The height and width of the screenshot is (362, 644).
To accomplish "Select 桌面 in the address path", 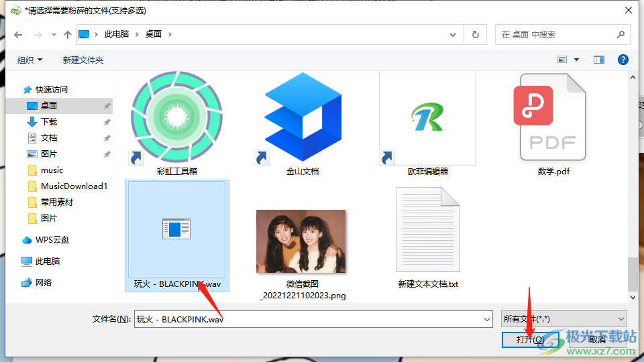I will (x=154, y=34).
